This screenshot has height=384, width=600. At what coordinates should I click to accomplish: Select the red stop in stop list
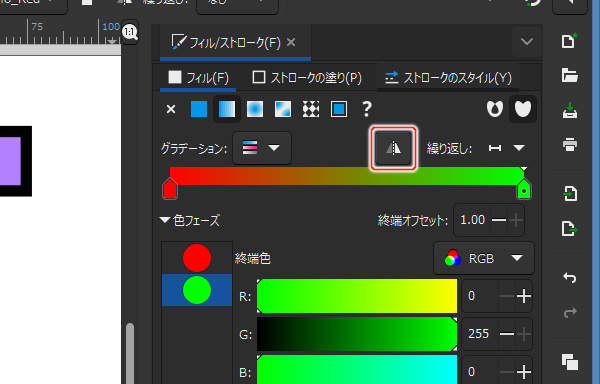tap(197, 258)
